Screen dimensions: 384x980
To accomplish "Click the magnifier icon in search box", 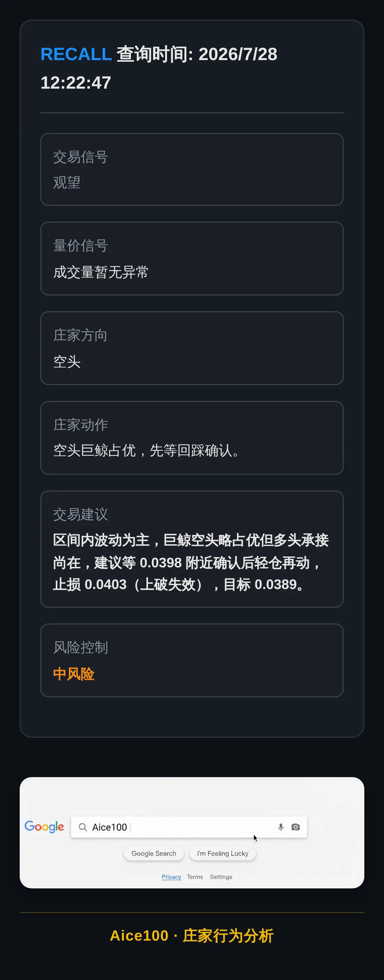I will pyautogui.click(x=82, y=827).
